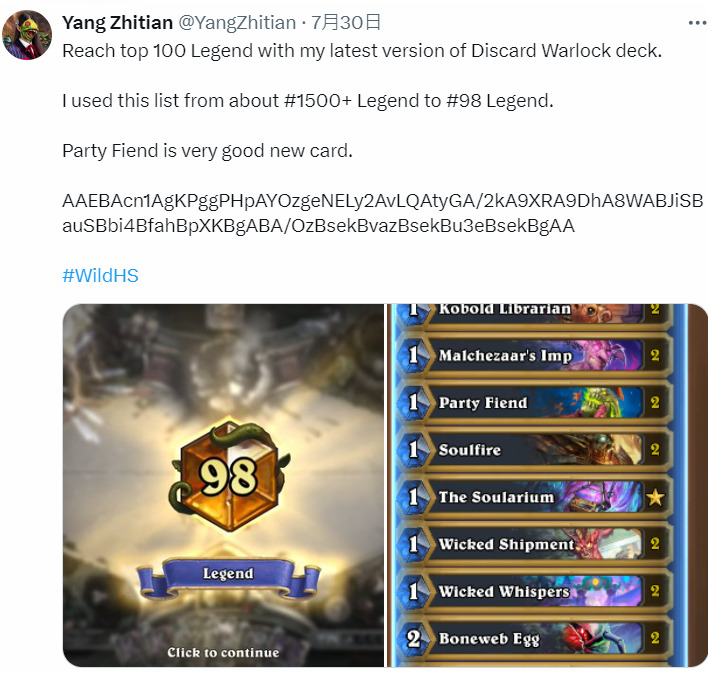Viewport: 708px width, 673px height.
Task: Select the Soulfire card entry
Action: 533,449
